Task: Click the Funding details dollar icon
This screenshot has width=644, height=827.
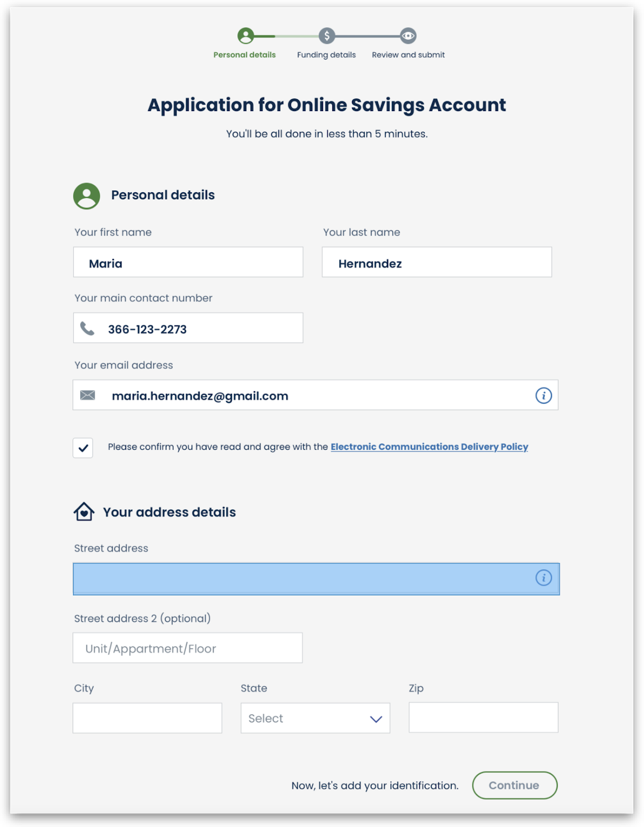Action: click(327, 36)
